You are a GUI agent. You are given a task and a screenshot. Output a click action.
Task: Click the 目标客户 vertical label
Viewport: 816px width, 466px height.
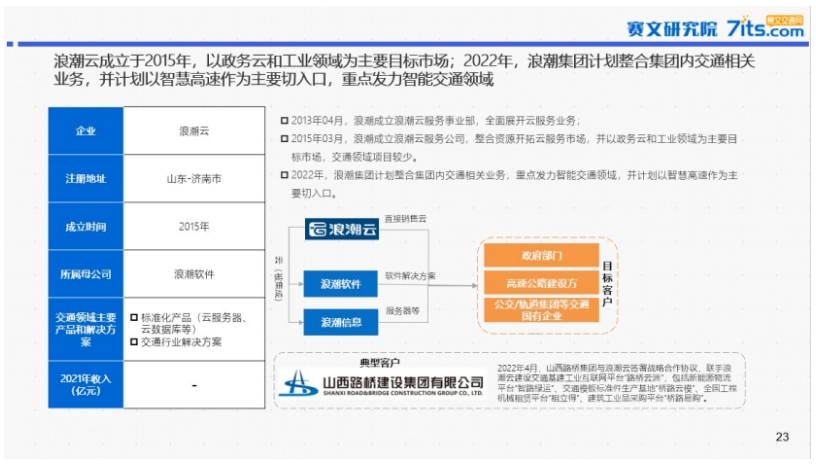point(607,284)
